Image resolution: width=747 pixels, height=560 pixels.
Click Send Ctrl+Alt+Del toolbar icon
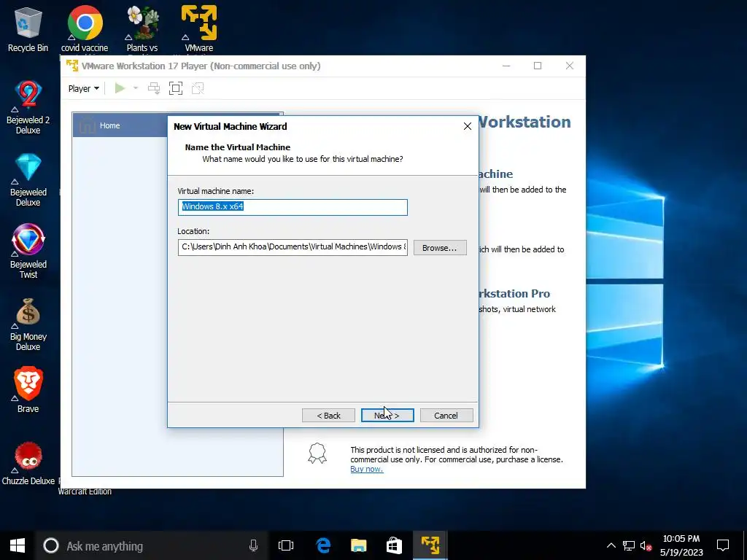[154, 88]
